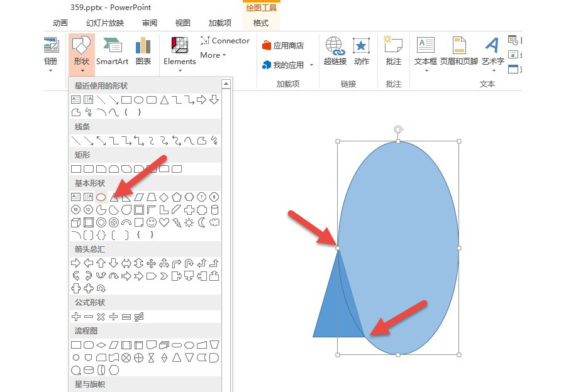Image resolution: width=566 pixels, height=392 pixels.
Task: Pick the circular arrow shape
Action: pyautogui.click(x=101, y=288)
